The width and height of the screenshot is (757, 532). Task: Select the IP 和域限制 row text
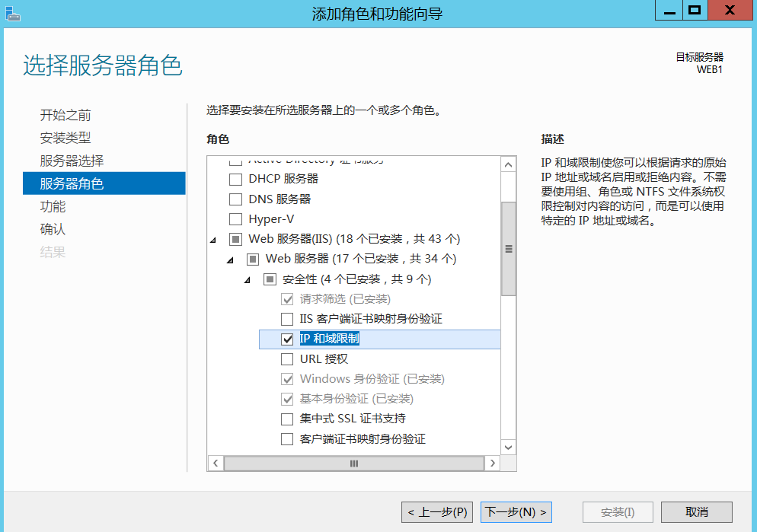(x=329, y=339)
